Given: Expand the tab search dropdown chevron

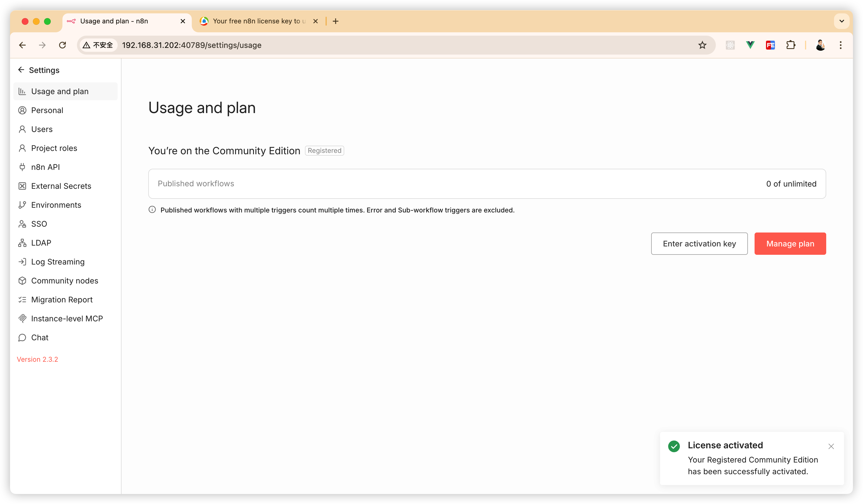Looking at the screenshot, I should 842,21.
